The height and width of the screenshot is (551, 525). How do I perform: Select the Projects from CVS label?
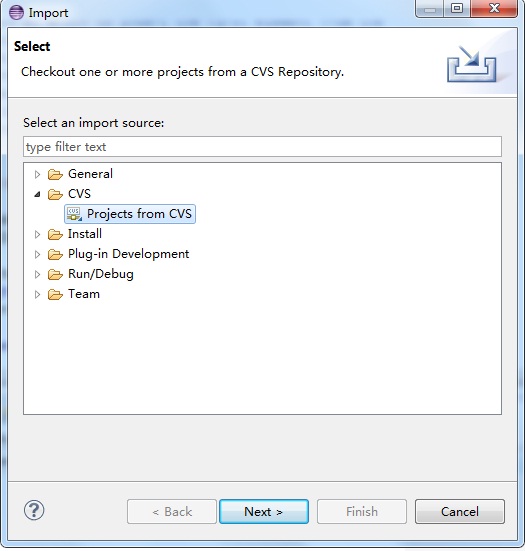pyautogui.click(x=139, y=214)
